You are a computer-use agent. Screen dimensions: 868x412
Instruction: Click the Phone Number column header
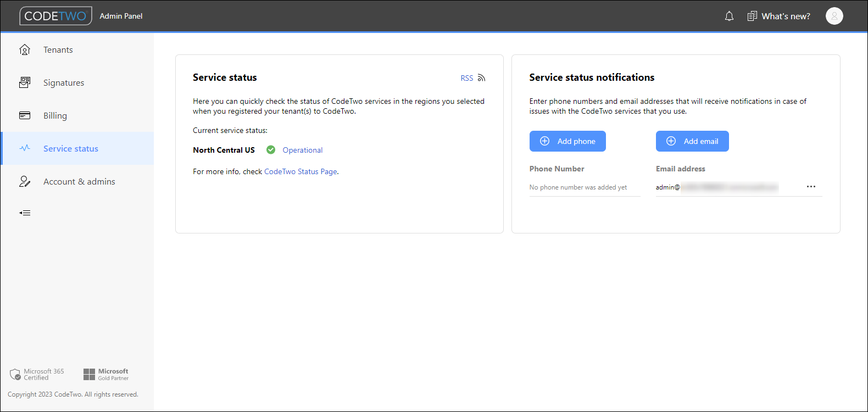[x=557, y=169]
